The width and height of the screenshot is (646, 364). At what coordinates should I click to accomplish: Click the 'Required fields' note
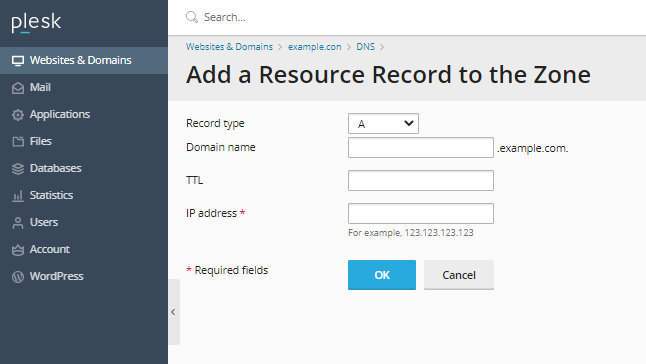click(231, 270)
